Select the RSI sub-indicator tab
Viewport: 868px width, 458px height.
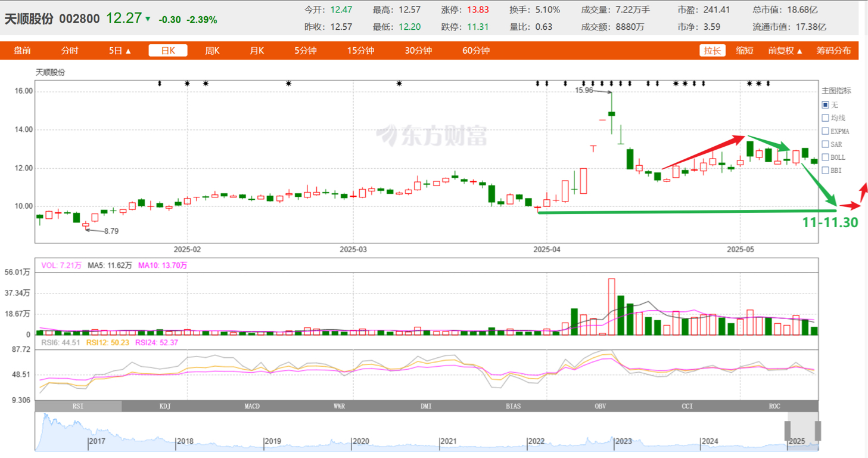78,406
